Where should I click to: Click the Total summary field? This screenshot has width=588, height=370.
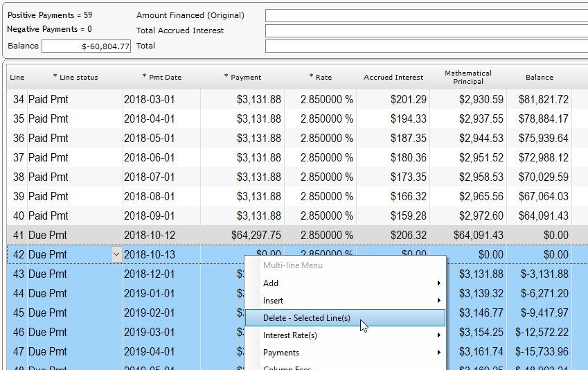[427, 46]
